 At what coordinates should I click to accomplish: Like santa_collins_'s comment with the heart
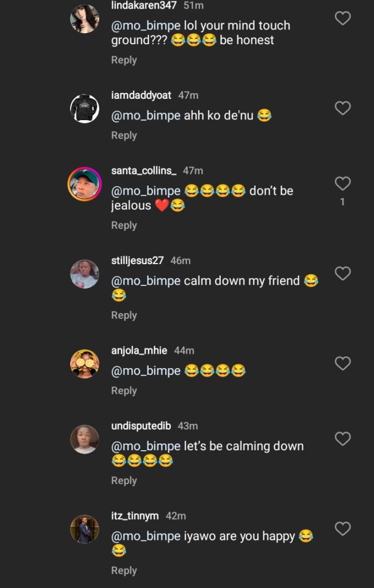pos(342,184)
